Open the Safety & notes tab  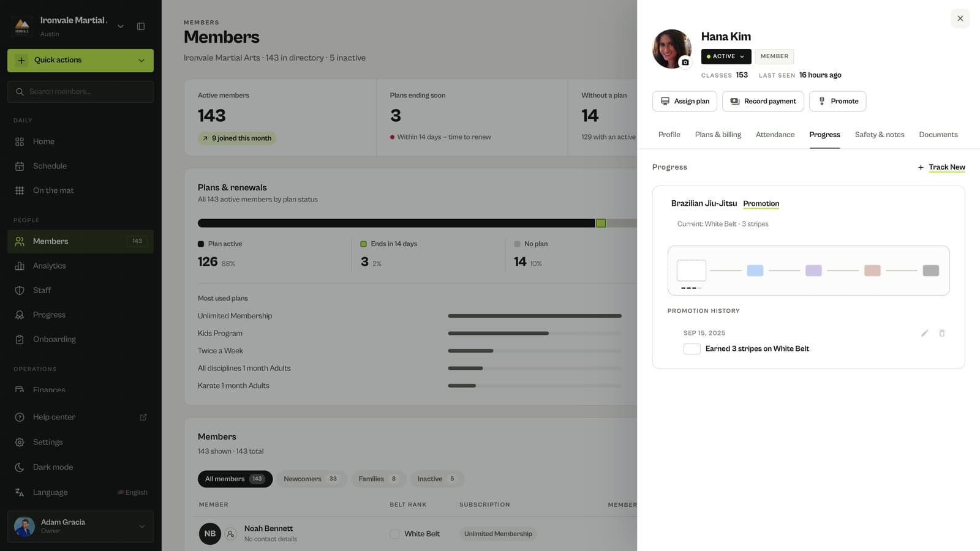(880, 135)
